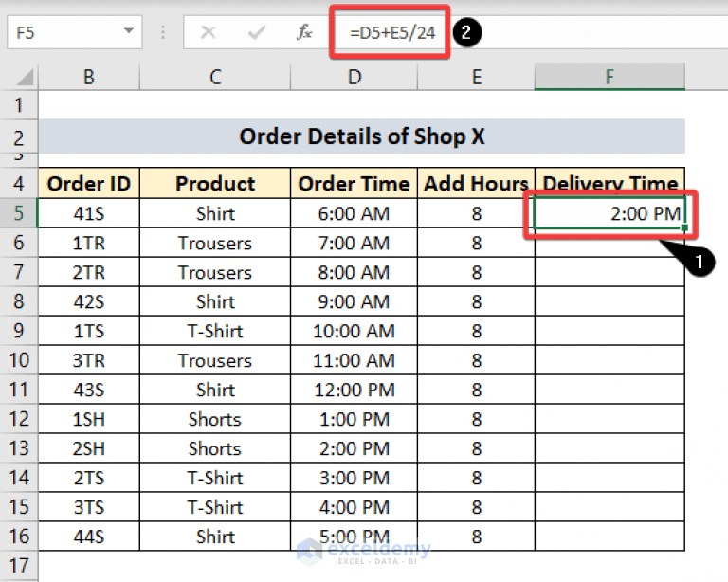This screenshot has height=582, width=728.
Task: Click the formula bar text =D5+E5/24
Action: [392, 33]
